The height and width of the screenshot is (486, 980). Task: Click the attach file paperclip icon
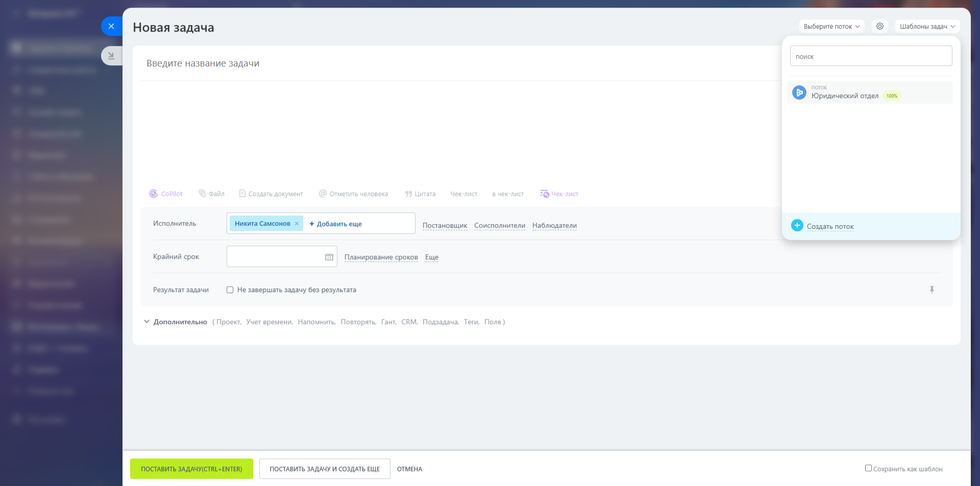[x=202, y=193]
